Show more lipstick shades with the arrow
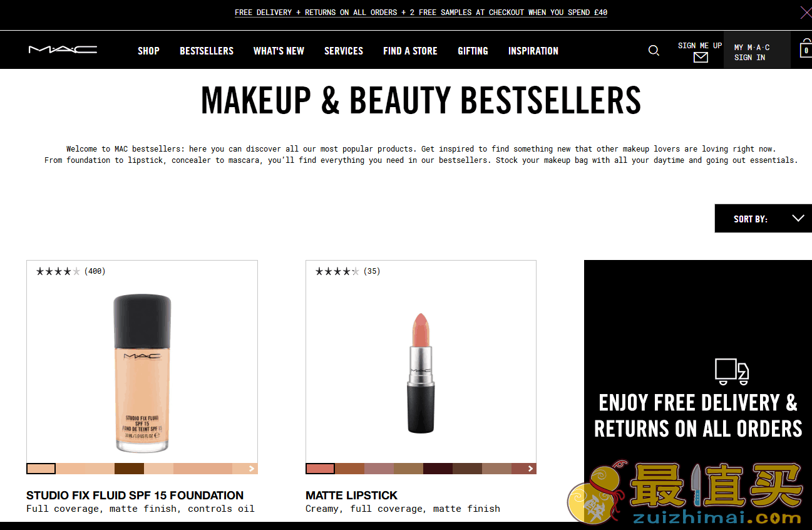 click(531, 469)
